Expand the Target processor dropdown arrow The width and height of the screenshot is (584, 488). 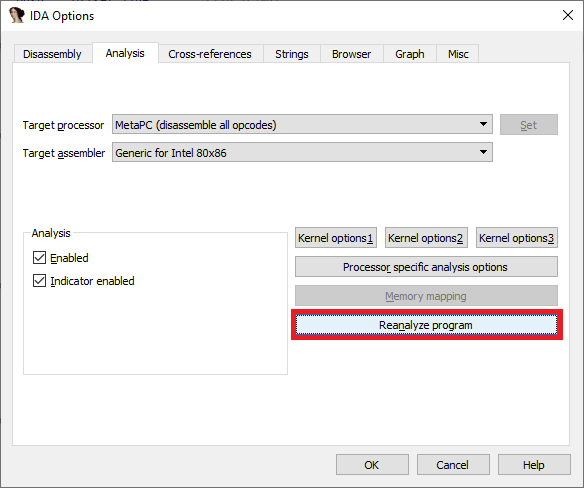pyautogui.click(x=483, y=124)
